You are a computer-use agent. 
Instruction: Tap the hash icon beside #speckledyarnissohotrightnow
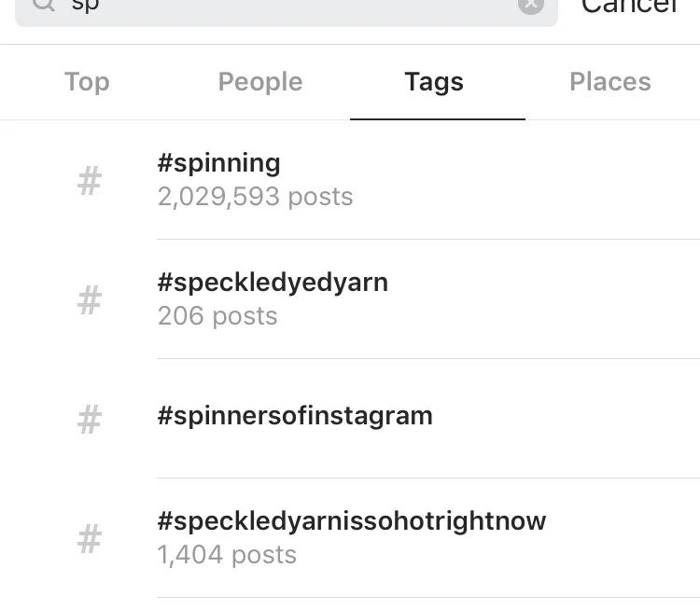[90, 539]
